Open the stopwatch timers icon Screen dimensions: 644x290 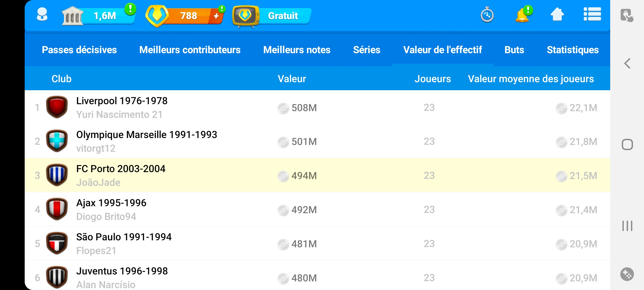(x=487, y=15)
